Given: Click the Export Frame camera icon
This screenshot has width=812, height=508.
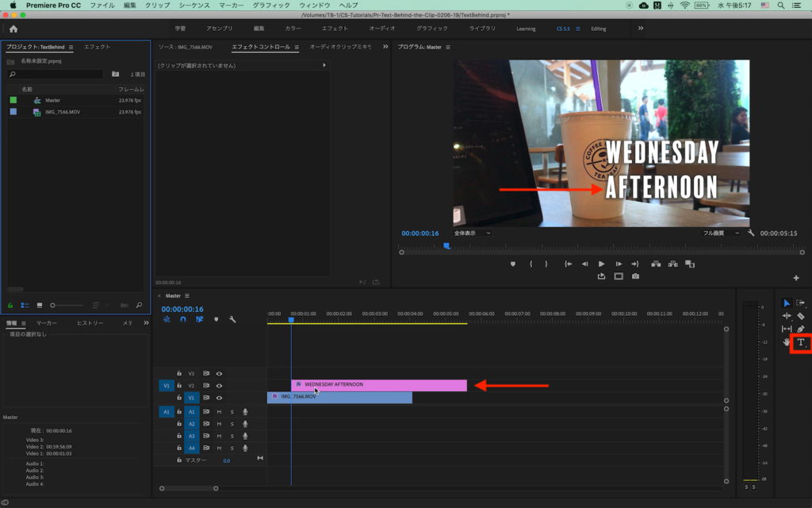Looking at the screenshot, I should (x=635, y=276).
